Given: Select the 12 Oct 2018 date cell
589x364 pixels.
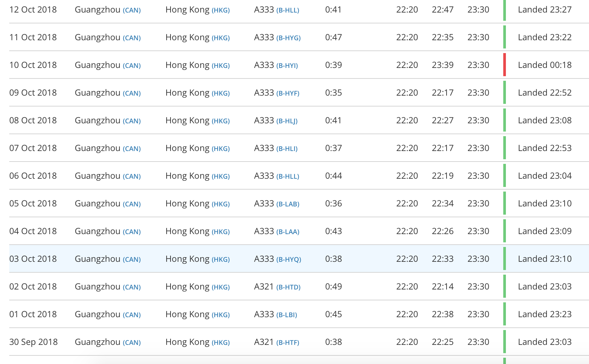Looking at the screenshot, I should (33, 10).
